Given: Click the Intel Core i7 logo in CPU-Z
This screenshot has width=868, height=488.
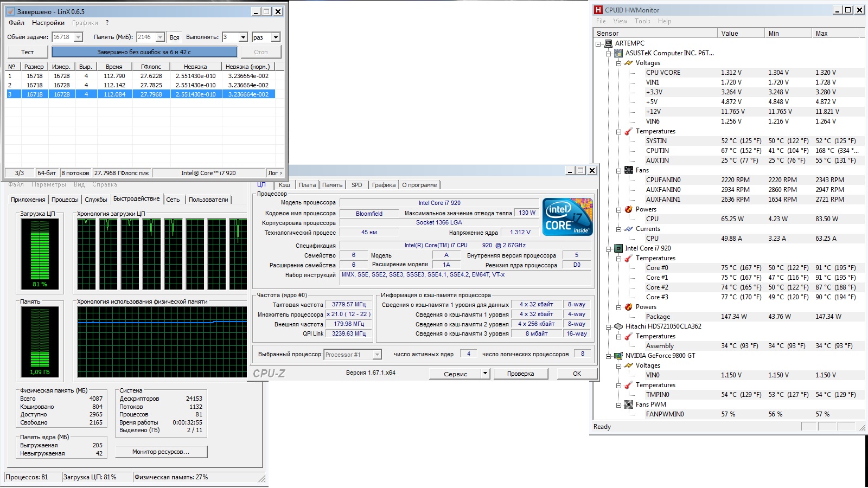Looking at the screenshot, I should tap(567, 217).
